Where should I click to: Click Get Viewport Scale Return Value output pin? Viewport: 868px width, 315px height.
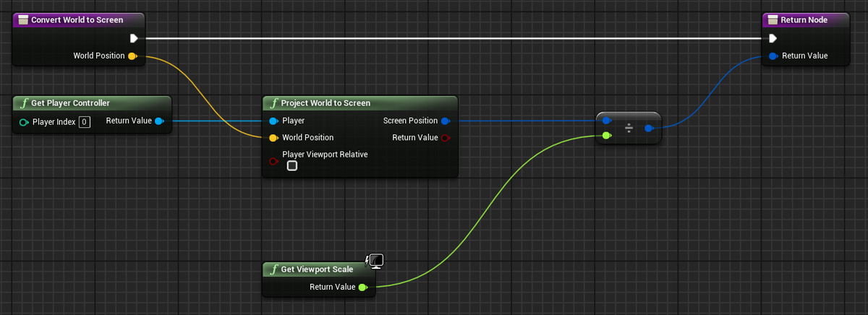click(x=362, y=287)
